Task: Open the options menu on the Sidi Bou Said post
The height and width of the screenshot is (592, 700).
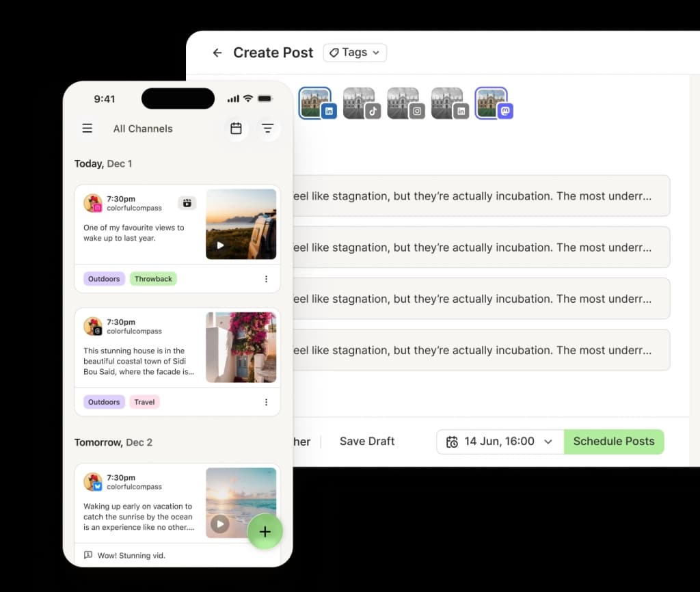Action: tap(266, 402)
